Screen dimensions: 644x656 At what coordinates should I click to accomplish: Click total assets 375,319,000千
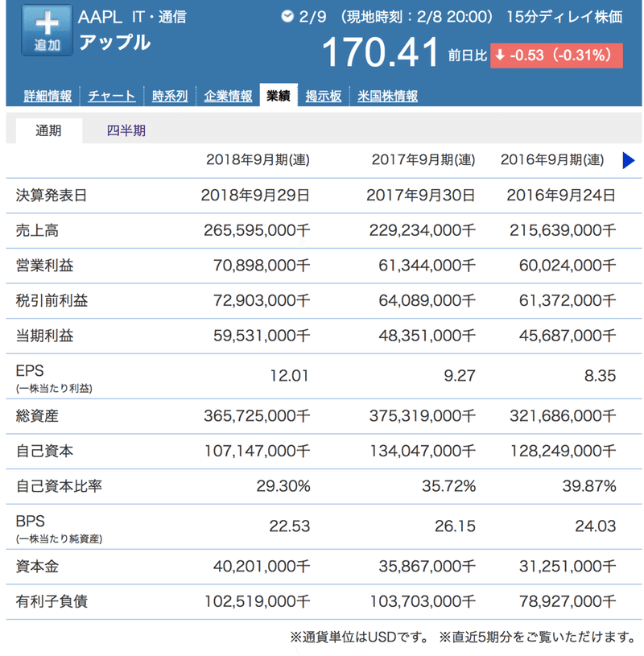[x=422, y=416]
